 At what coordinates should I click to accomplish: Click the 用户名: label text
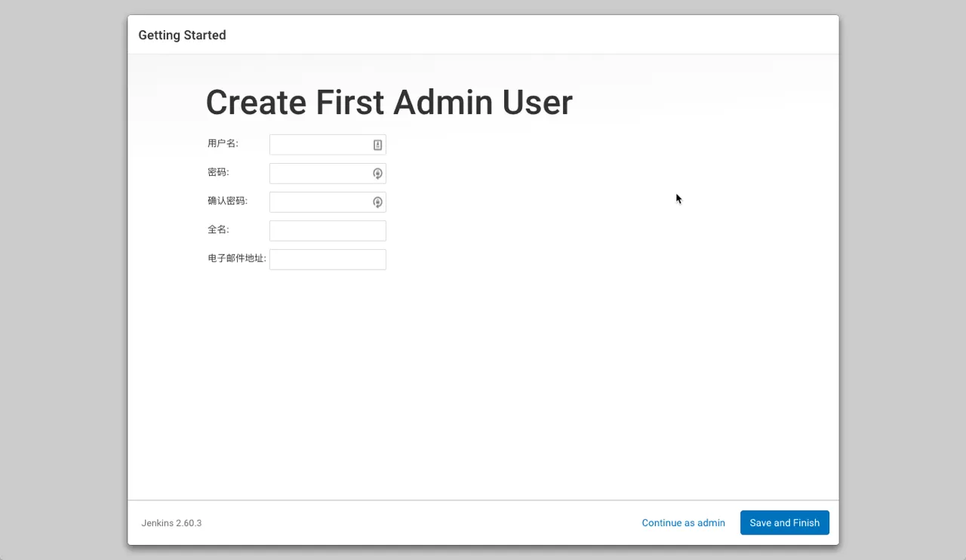[x=223, y=143]
